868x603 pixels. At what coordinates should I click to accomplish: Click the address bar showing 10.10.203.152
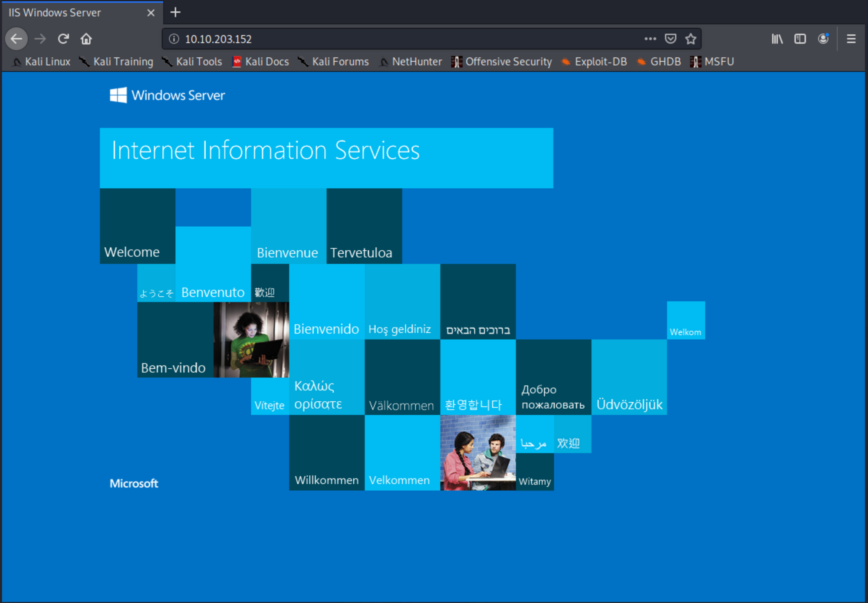[391, 39]
